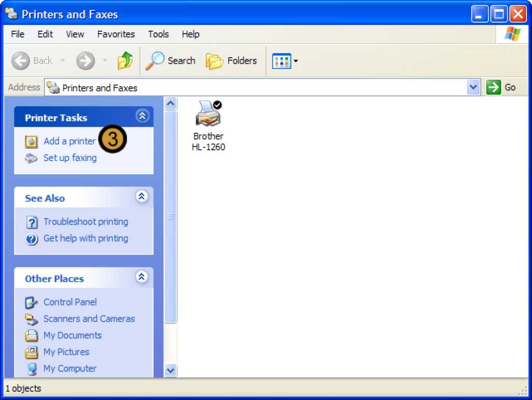This screenshot has height=400, width=532.
Task: Open the File menu
Action: [x=18, y=34]
